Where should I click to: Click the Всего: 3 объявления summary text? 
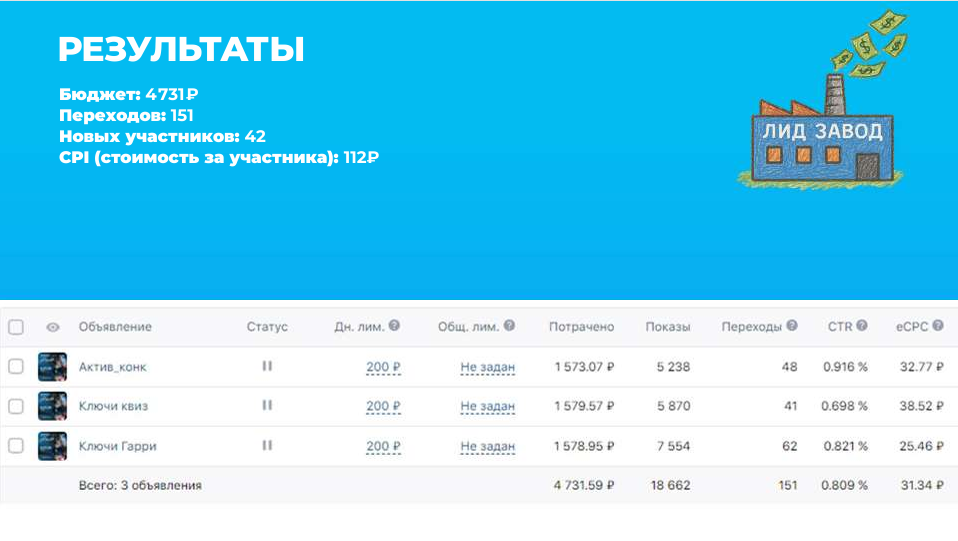(x=140, y=485)
